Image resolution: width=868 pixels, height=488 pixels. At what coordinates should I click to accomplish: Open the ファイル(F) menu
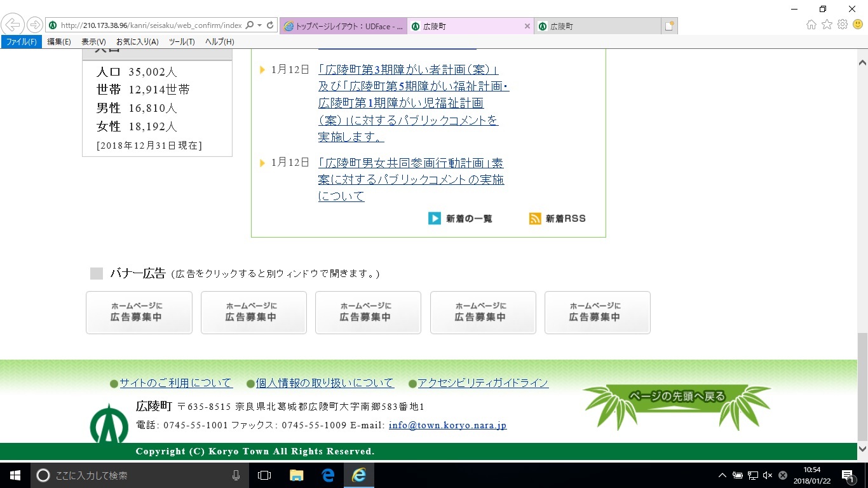coord(21,42)
